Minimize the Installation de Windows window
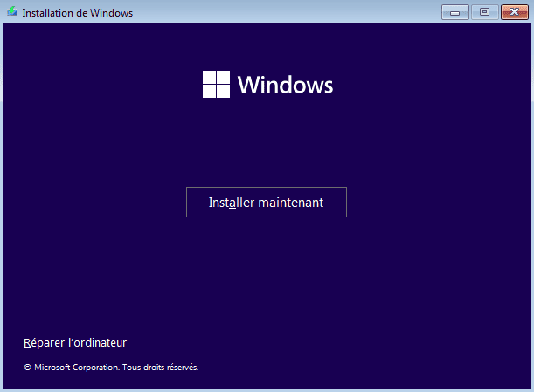 455,12
